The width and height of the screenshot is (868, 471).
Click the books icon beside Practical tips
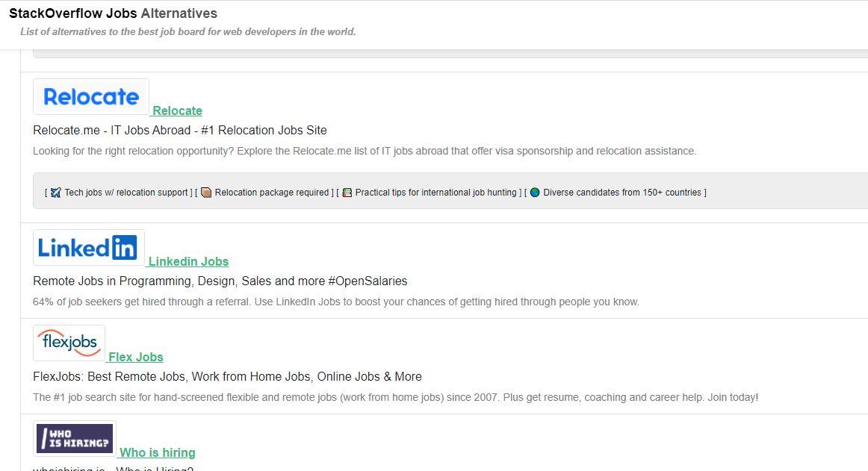click(347, 193)
